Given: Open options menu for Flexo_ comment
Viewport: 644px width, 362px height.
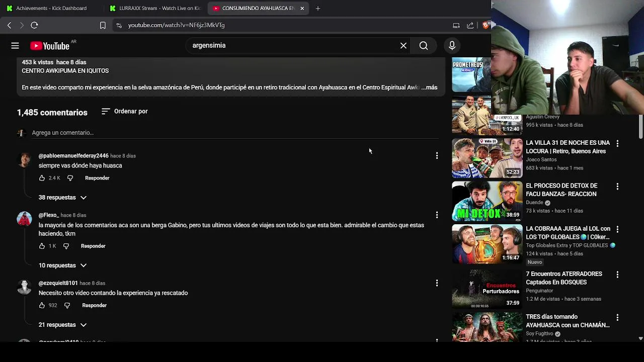Looking at the screenshot, I should (437, 215).
